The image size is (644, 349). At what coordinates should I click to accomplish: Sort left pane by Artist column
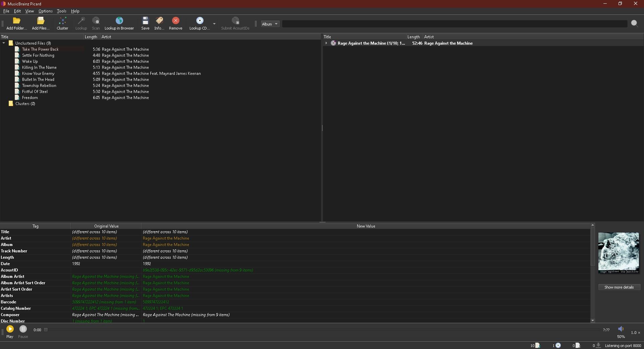[211, 37]
